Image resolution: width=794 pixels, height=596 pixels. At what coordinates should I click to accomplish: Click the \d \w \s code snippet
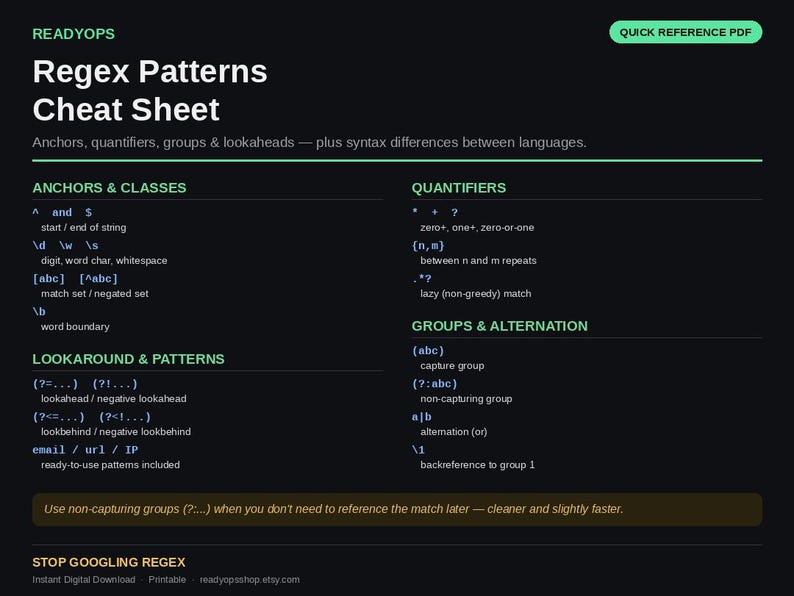point(65,246)
